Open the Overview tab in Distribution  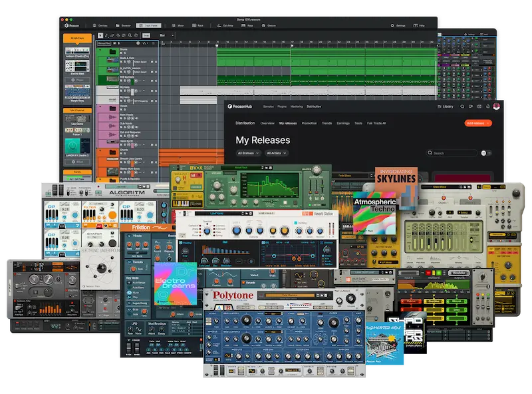pyautogui.click(x=267, y=123)
